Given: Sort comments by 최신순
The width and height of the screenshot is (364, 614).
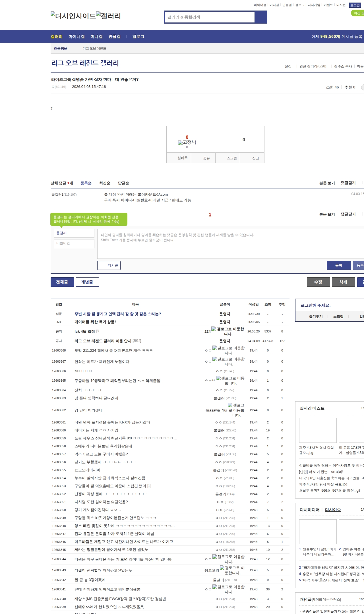Looking at the screenshot, I should pyautogui.click(x=105, y=183).
